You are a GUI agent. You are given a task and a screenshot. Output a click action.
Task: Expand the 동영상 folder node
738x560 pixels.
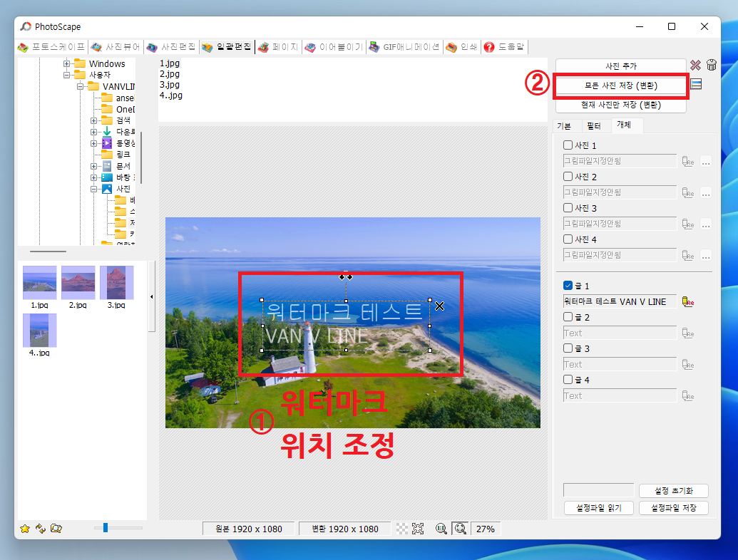click(93, 143)
